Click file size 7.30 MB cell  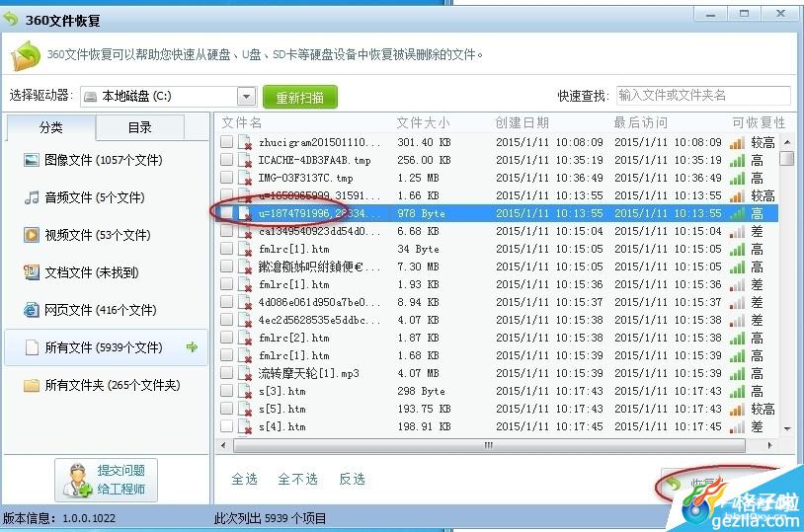[x=418, y=266]
